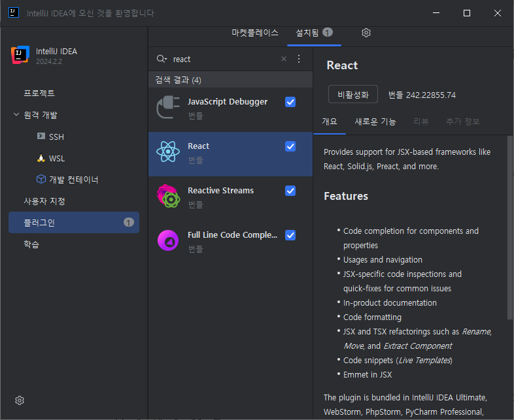Select WSL under remote development
The image size is (514, 420).
[x=57, y=159]
